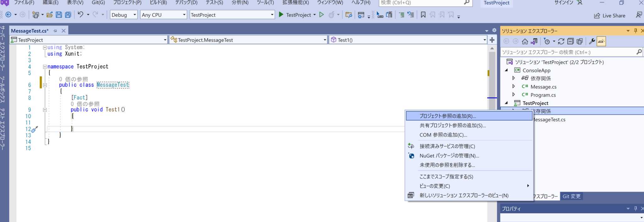Click the Open File folder icon
This screenshot has width=644, height=222.
pos(49,15)
